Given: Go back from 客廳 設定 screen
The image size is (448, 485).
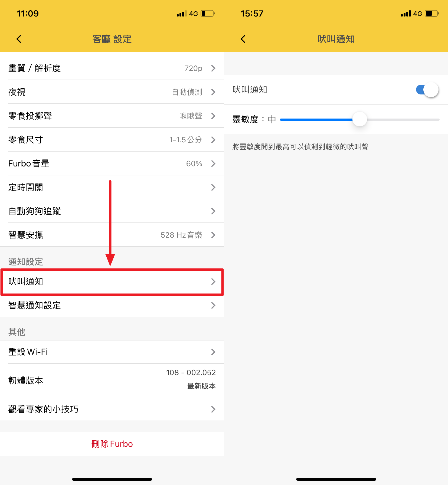Looking at the screenshot, I should [19, 39].
